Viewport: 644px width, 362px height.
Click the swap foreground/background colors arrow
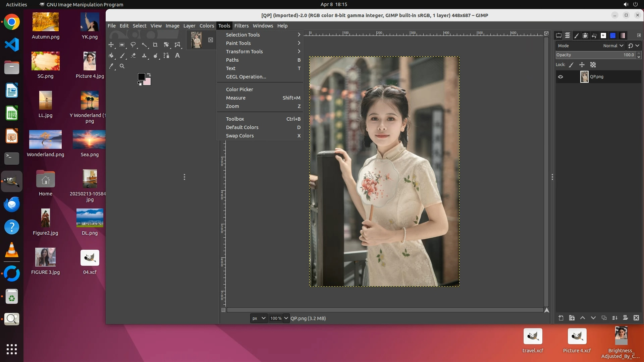[x=149, y=74]
